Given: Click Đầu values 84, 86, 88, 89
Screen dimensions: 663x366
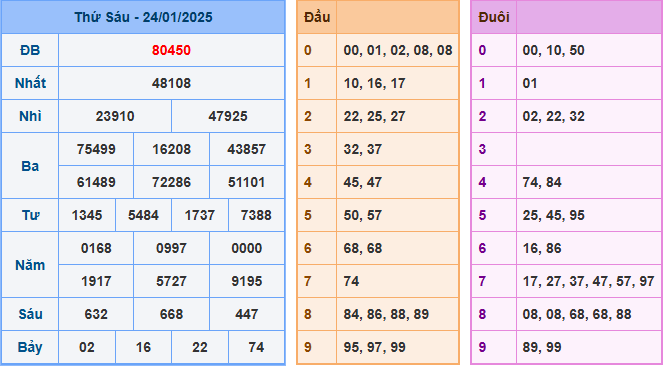Looking at the screenshot, I should coord(386,314).
